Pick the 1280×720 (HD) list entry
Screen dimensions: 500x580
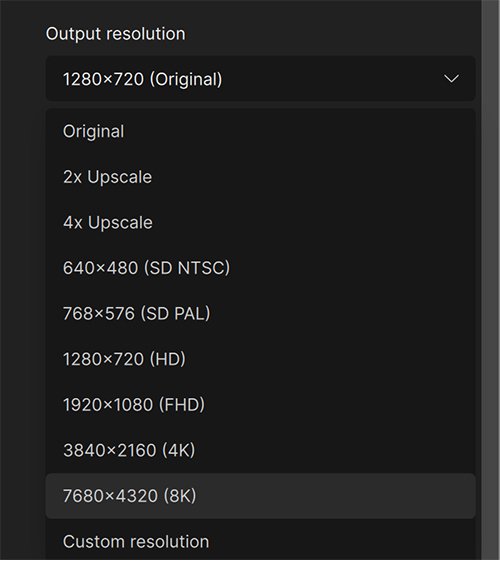[x=260, y=359]
